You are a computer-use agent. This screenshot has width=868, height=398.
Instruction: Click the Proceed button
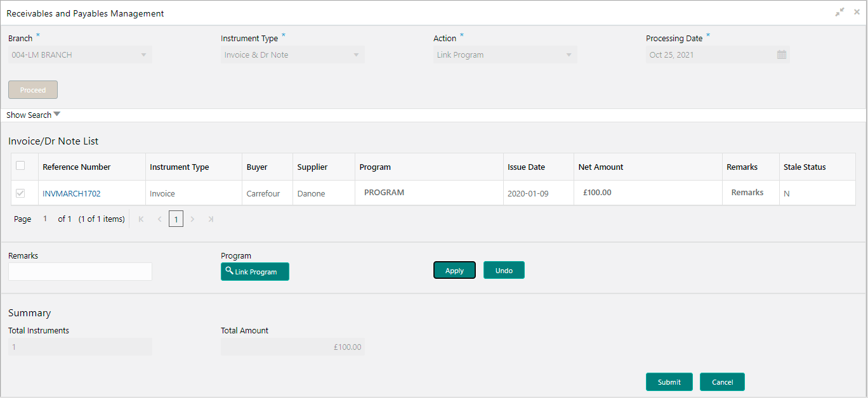33,90
